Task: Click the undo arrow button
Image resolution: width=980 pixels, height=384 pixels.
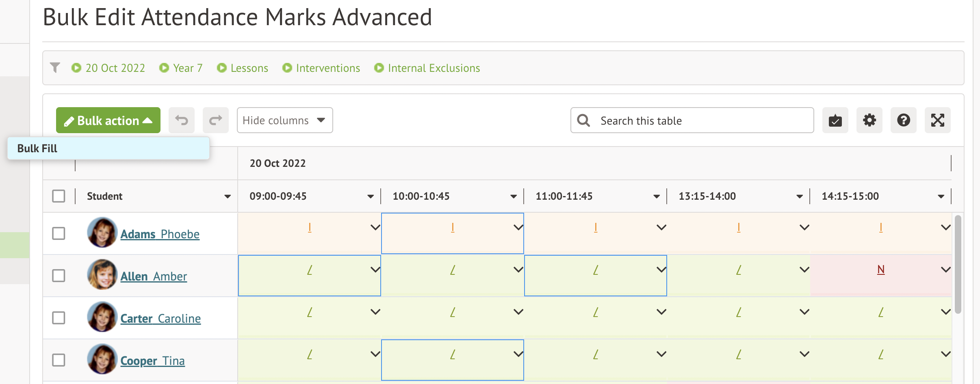Action: pos(181,120)
